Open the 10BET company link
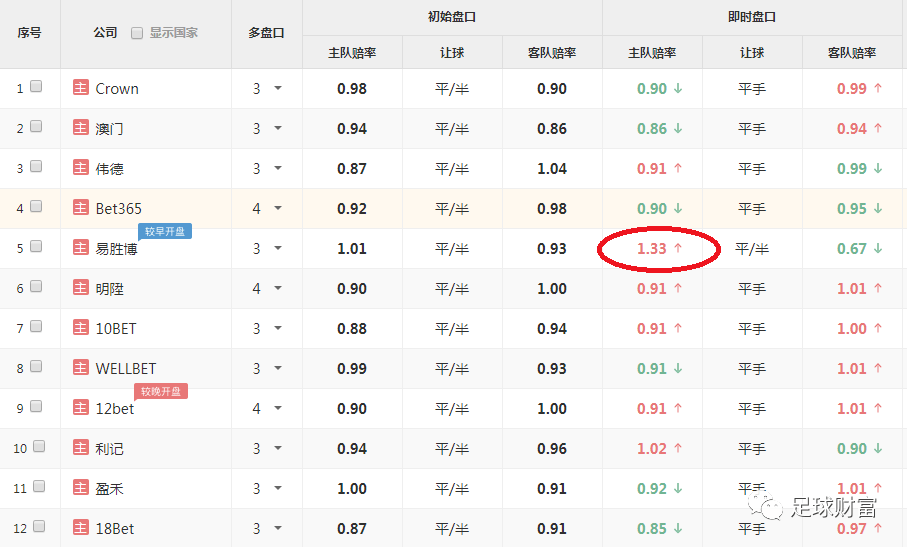 (x=116, y=328)
